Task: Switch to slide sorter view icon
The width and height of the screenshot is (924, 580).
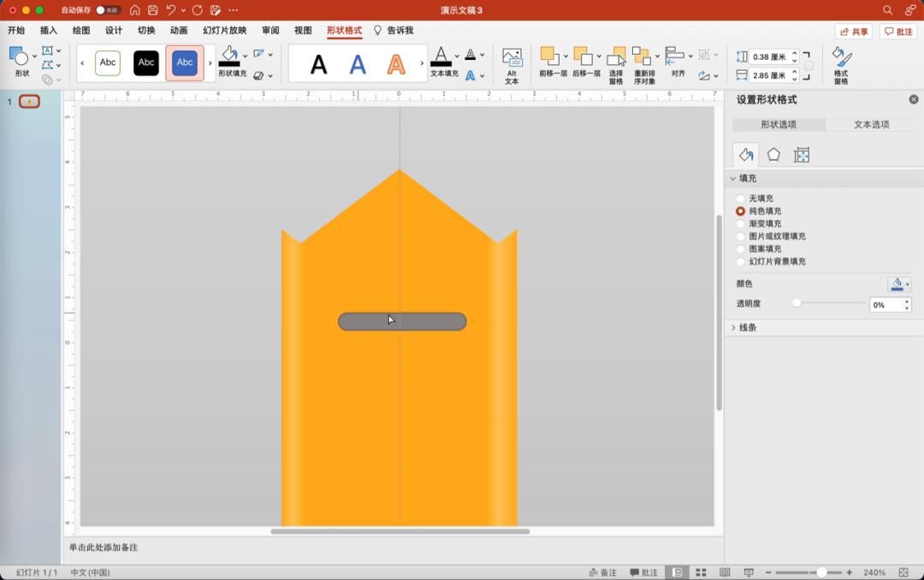Action: pyautogui.click(x=701, y=572)
